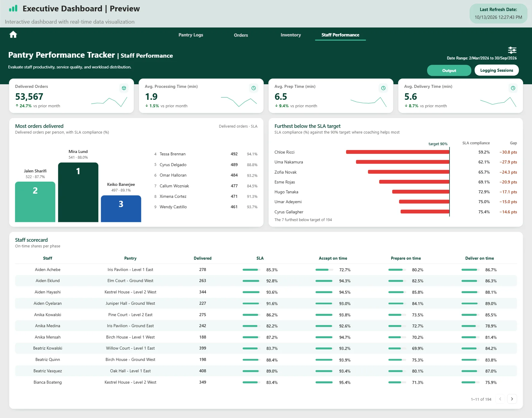Open the Inventory tab

291,35
